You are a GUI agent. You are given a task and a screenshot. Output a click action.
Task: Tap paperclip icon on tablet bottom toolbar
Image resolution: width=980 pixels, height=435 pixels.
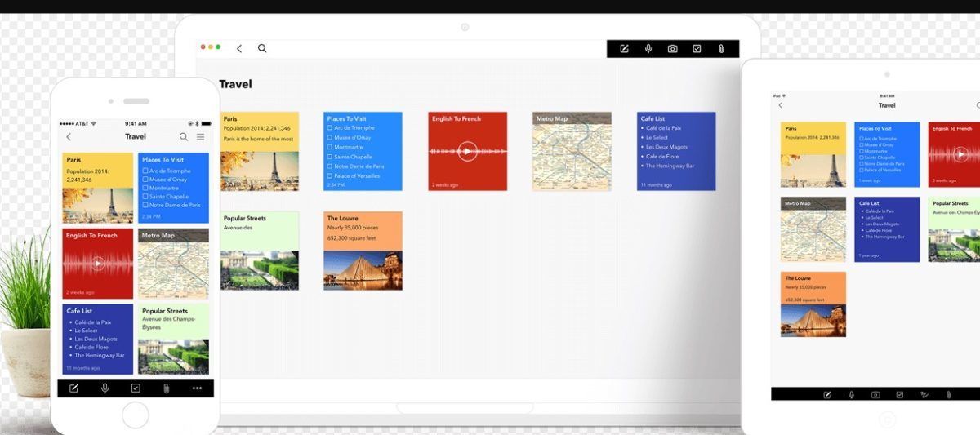pos(947,394)
